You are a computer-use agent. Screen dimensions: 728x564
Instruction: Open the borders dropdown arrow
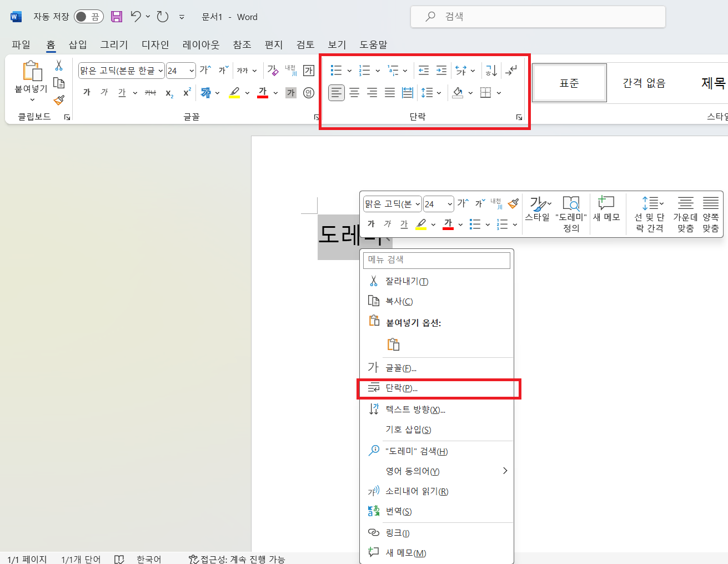tap(499, 93)
